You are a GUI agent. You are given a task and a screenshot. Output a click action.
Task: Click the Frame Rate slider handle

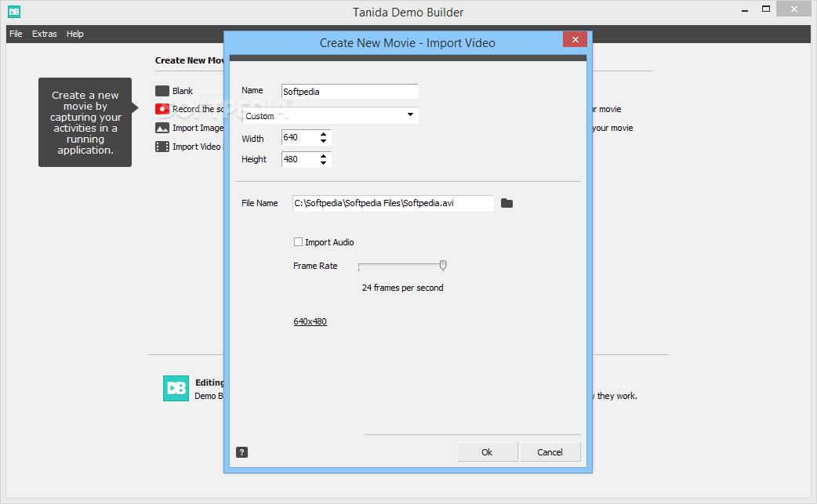click(x=443, y=266)
